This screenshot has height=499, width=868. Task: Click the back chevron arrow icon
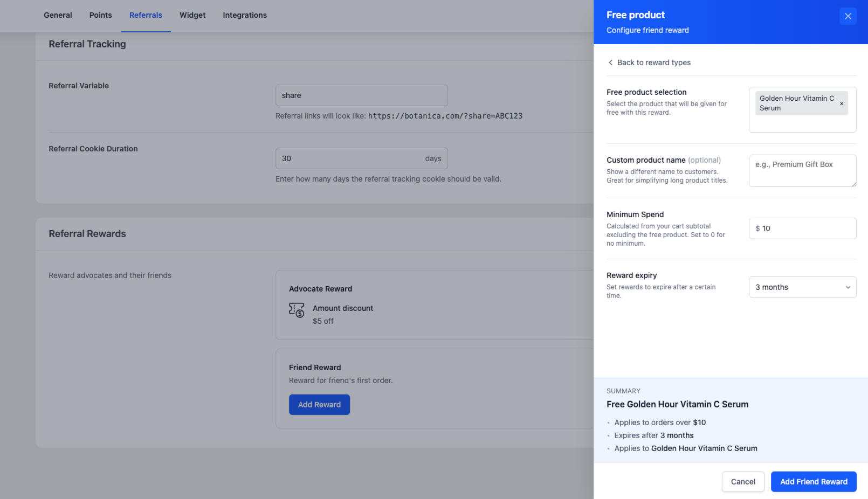(x=610, y=63)
